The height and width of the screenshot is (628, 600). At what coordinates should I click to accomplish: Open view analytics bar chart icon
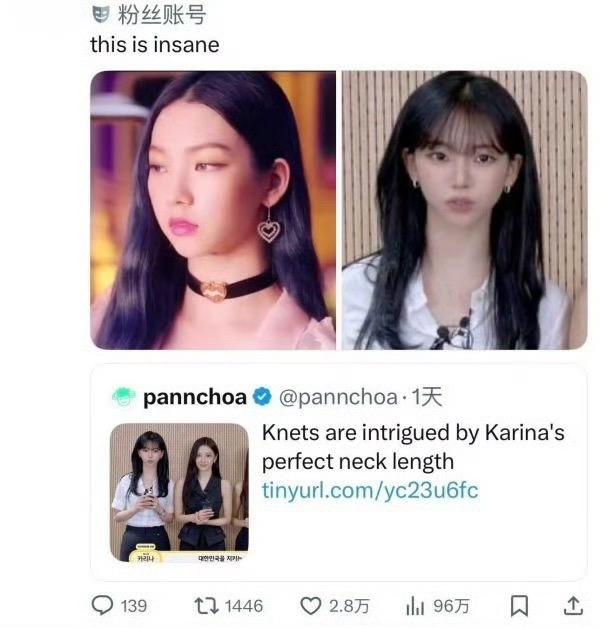click(x=415, y=605)
